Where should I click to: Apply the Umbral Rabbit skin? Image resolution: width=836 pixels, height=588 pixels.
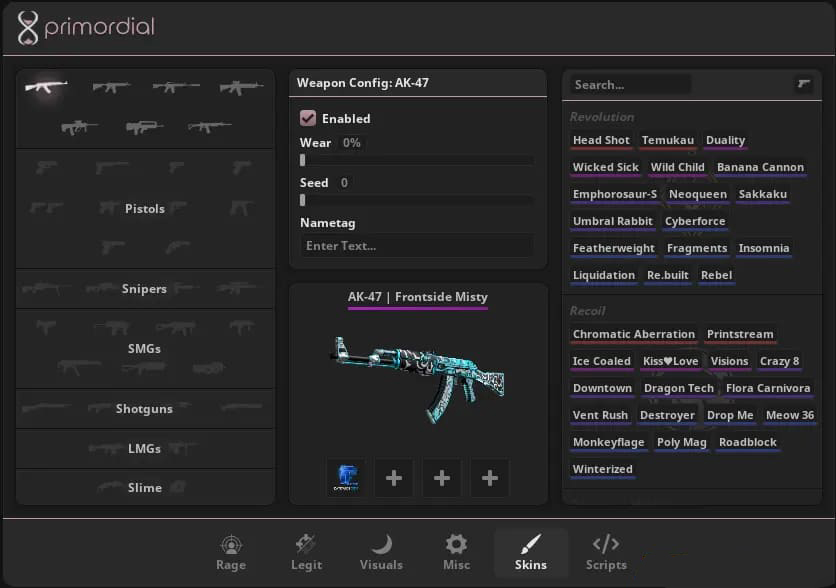(x=613, y=221)
